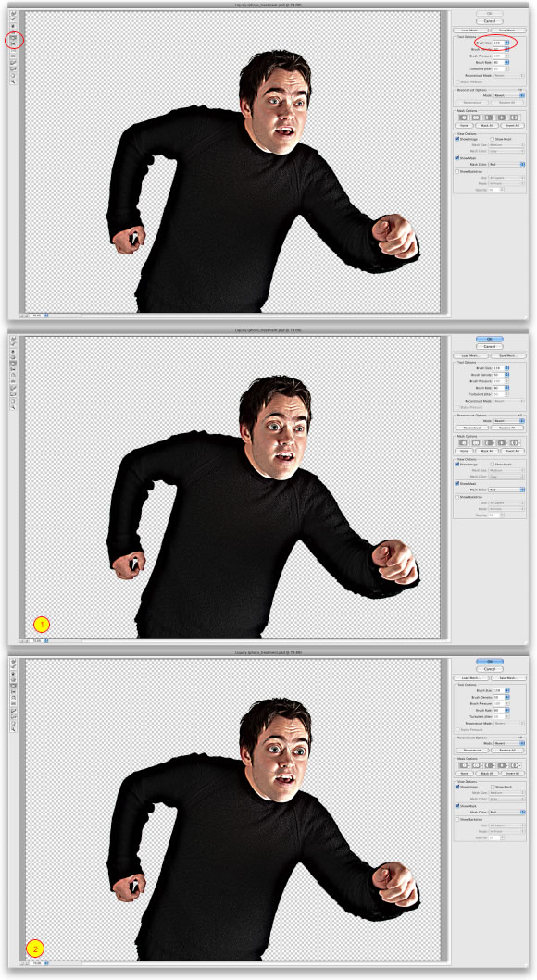Check Stylus Pressure in bottom Liquify window
The image size is (537, 980).
(457, 729)
